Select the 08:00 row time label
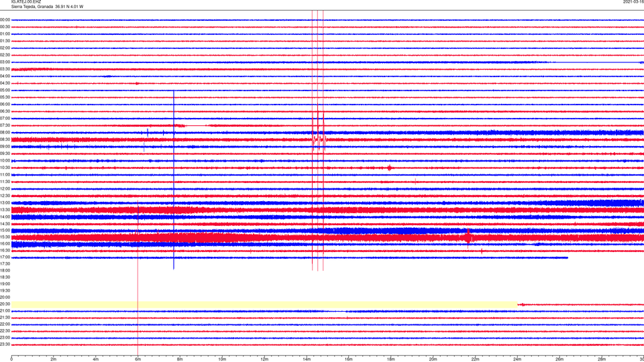 pyautogui.click(x=5, y=132)
